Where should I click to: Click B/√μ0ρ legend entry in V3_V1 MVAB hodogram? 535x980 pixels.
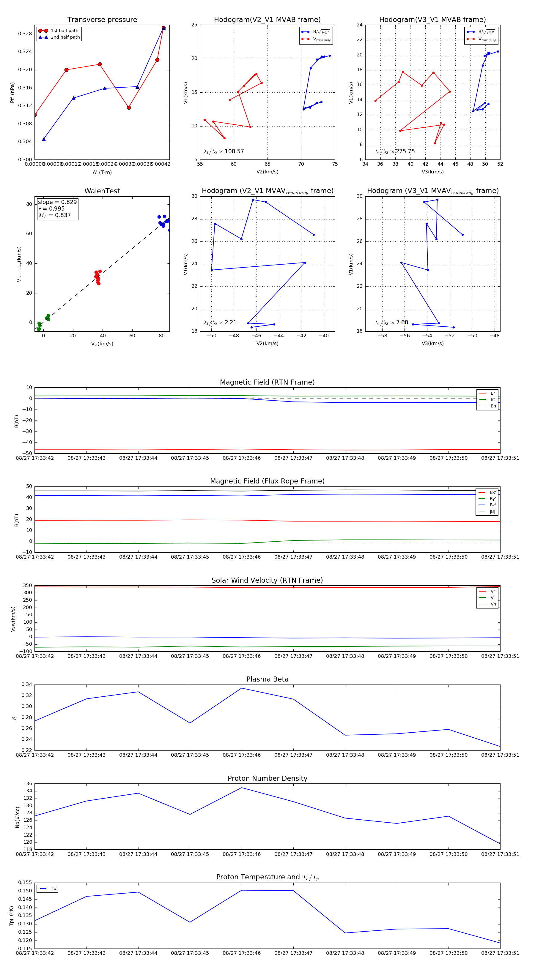tap(481, 32)
